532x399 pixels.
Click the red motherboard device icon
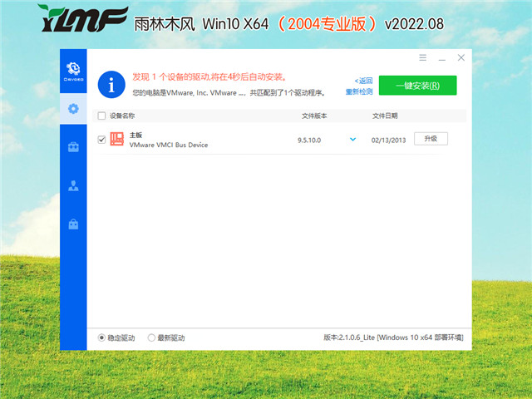coord(117,139)
